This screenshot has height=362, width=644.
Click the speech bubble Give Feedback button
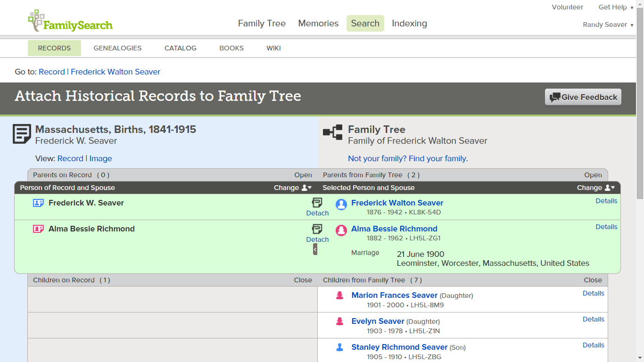pyautogui.click(x=583, y=97)
